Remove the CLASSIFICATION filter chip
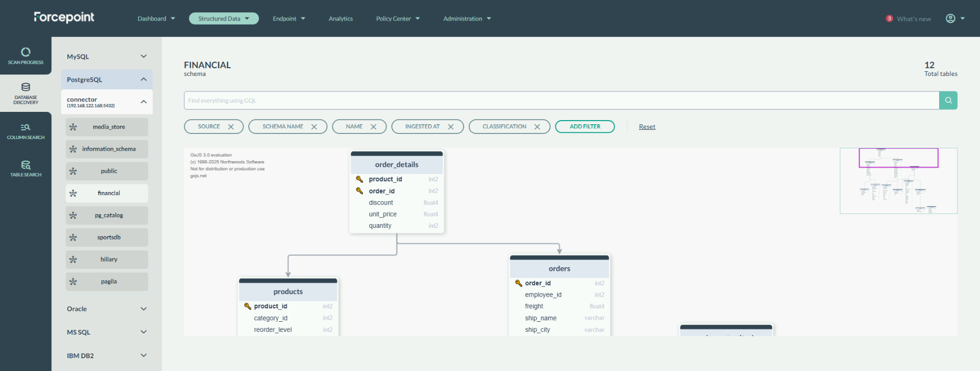This screenshot has height=371, width=980. coord(537,127)
